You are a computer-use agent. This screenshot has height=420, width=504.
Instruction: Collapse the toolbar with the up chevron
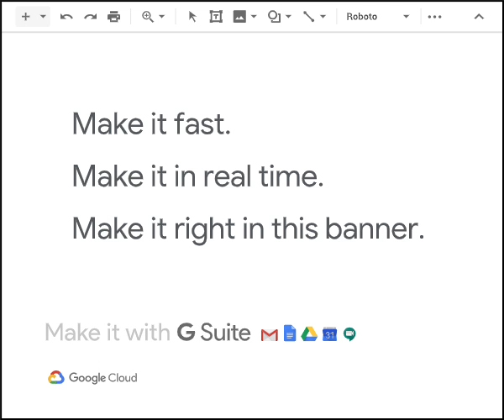click(x=479, y=17)
